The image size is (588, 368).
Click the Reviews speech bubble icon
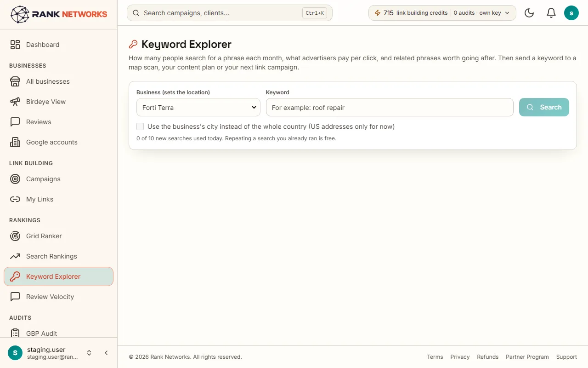[x=15, y=122]
